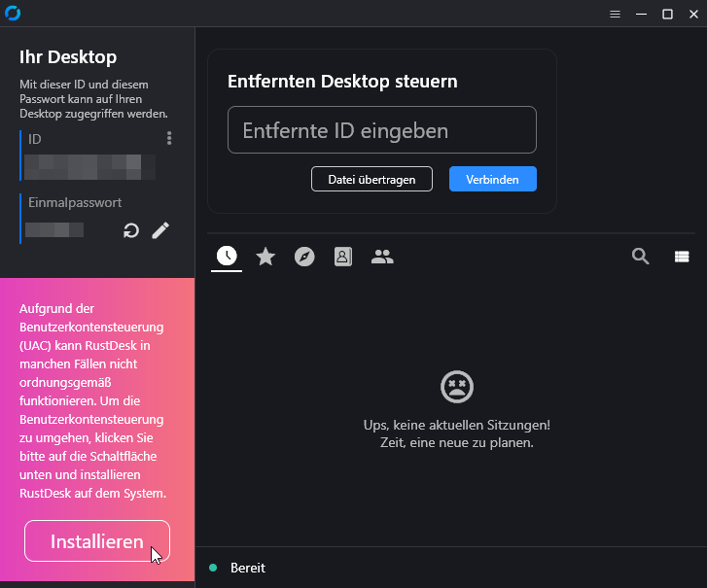Toggle the peer list view icon
This screenshot has height=588, width=707.
point(682,257)
